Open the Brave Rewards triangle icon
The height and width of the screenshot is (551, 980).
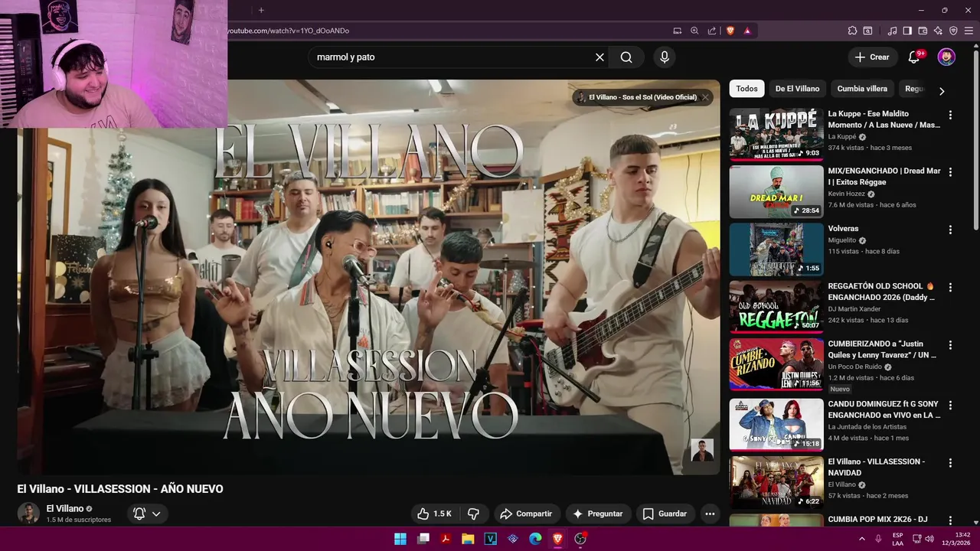click(x=747, y=31)
